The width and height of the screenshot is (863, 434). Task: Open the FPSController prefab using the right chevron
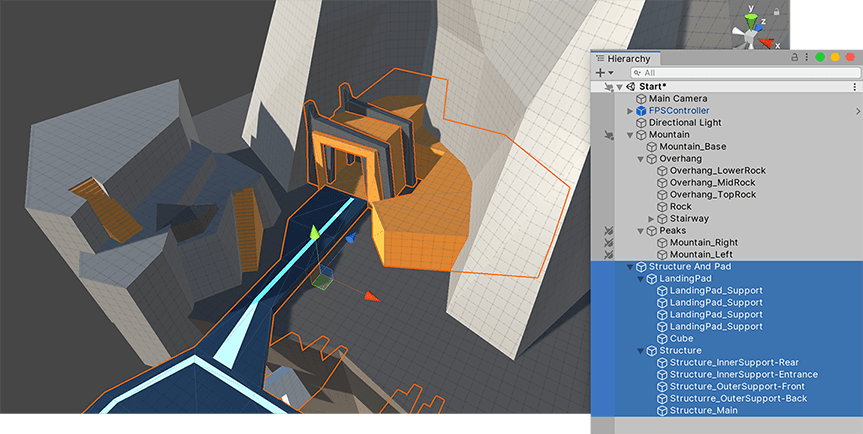[854, 111]
